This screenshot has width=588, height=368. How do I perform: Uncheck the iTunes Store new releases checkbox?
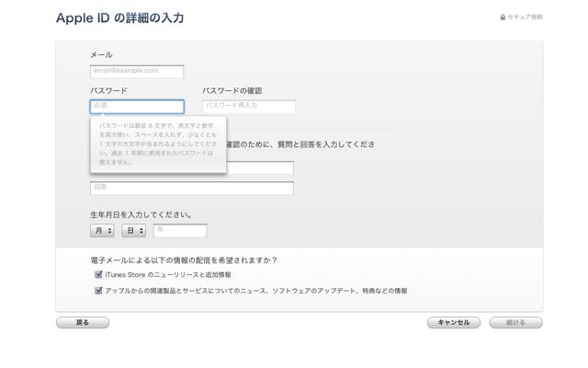pos(98,274)
